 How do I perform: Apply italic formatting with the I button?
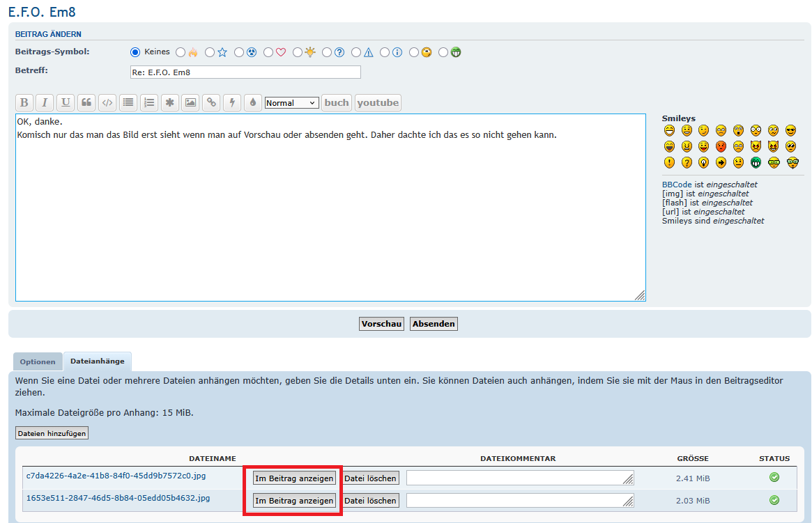coord(45,103)
